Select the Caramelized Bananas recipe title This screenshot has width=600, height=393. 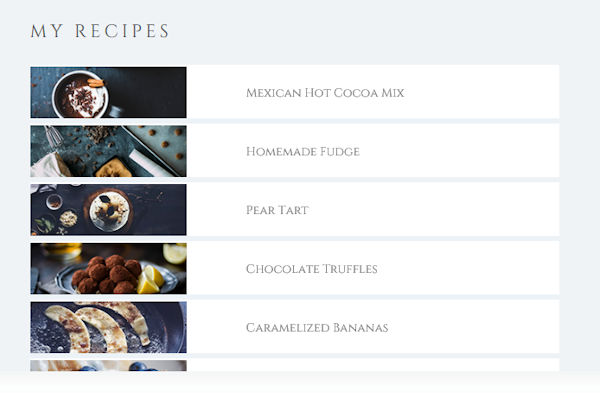tap(317, 328)
